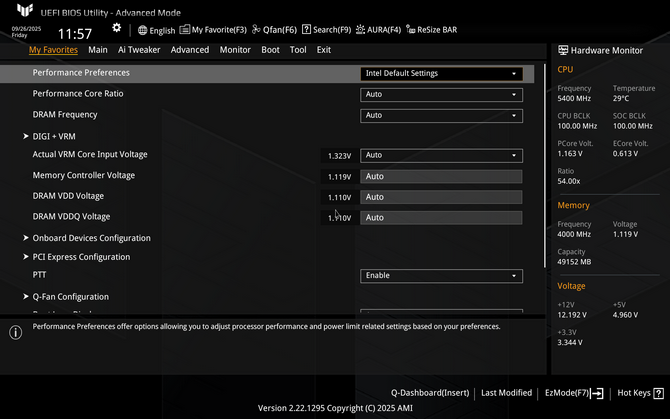
Task: Click the BIOS version copyright text
Action: click(335, 408)
